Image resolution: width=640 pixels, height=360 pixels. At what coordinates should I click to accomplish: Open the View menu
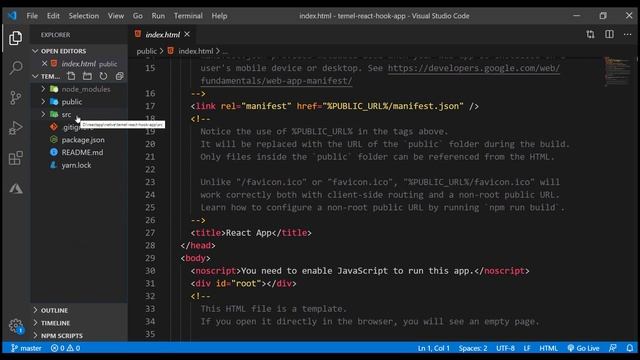tap(116, 16)
